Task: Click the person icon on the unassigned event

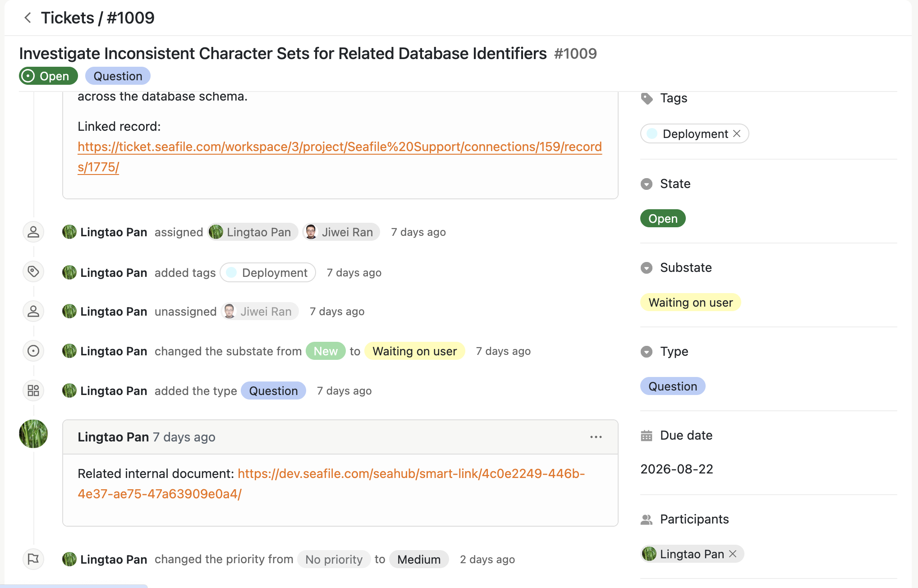Action: tap(33, 312)
